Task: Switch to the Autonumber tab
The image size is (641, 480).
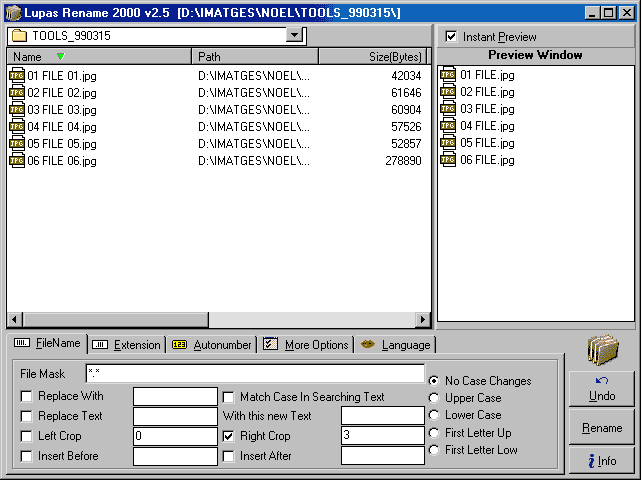Action: click(x=210, y=345)
